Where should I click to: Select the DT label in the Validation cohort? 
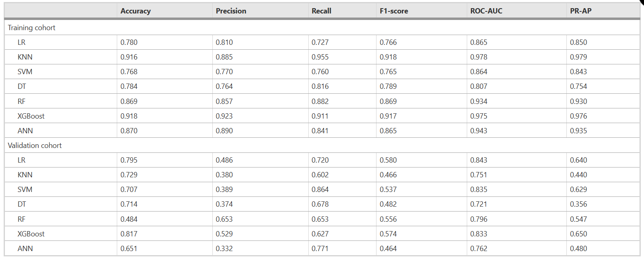click(x=22, y=204)
